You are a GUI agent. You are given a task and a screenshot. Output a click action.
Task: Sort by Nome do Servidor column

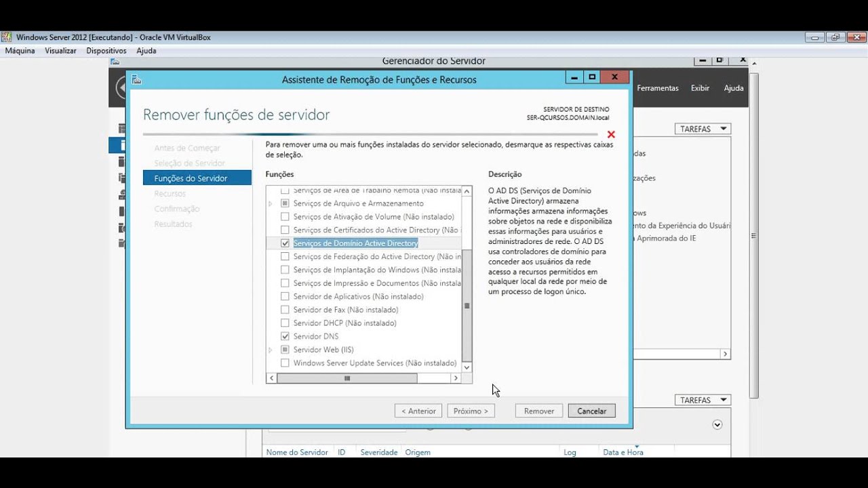(297, 452)
